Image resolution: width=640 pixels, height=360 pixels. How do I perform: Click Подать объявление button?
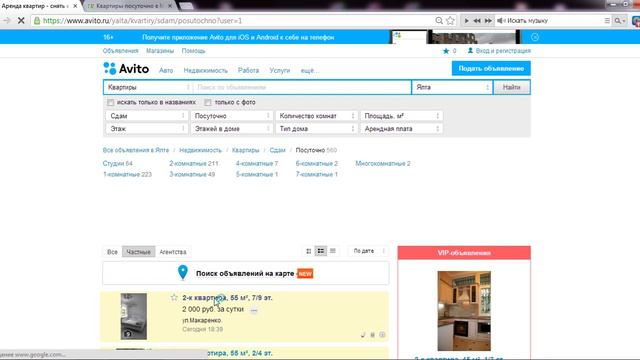[491, 69]
